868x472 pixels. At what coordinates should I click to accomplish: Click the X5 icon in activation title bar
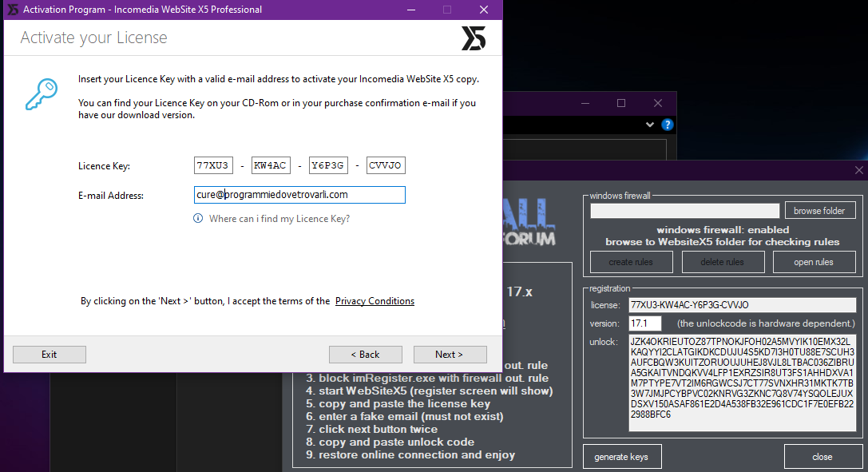point(12,10)
